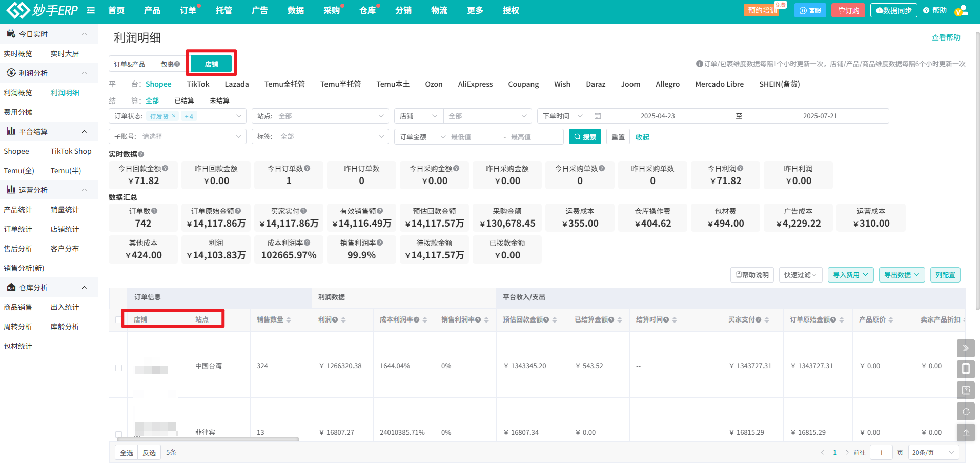Open the 子账号 dropdown
This screenshot has height=463, width=980.
177,137
